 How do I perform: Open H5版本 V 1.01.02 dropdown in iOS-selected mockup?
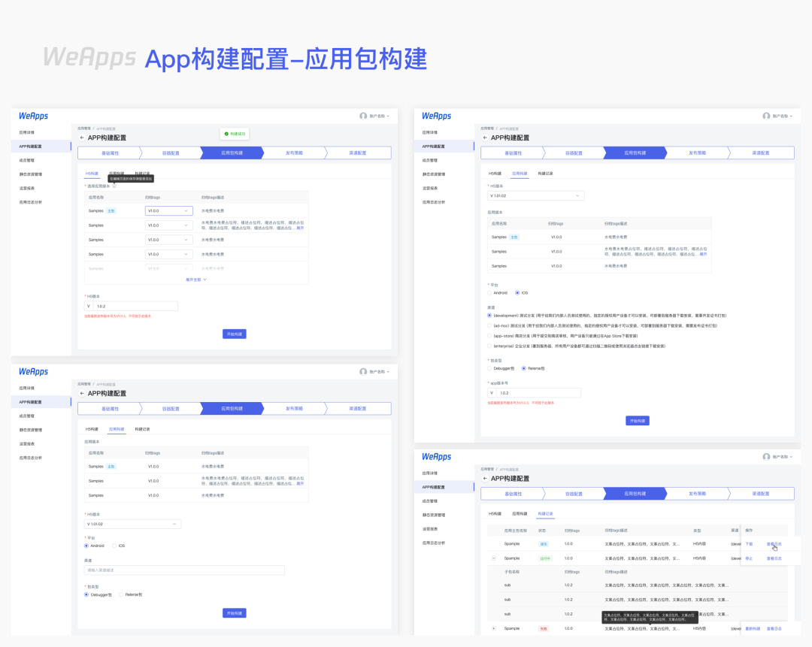[x=535, y=195]
